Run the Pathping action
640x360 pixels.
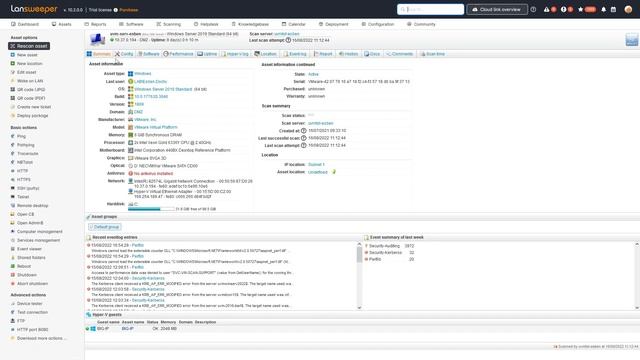click(x=26, y=145)
